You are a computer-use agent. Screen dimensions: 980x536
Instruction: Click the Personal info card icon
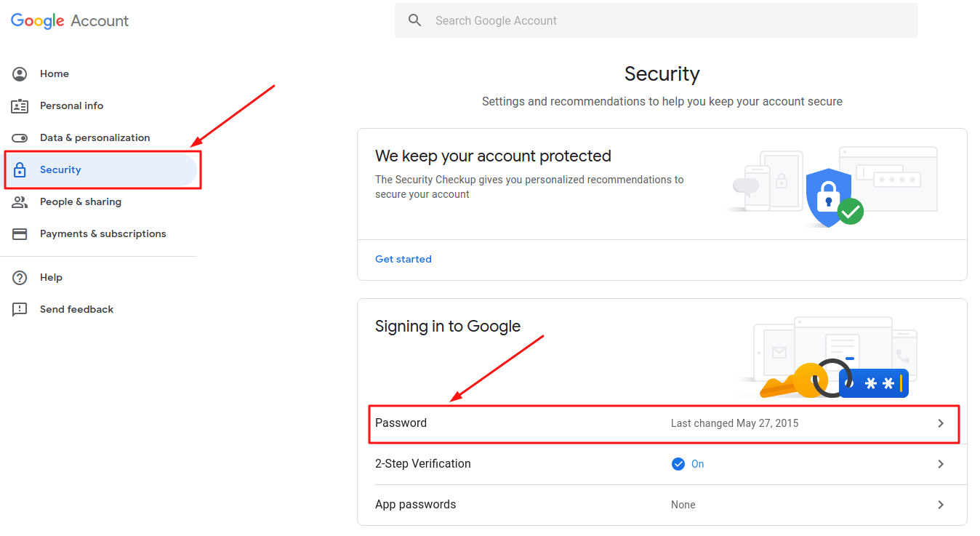coord(20,105)
